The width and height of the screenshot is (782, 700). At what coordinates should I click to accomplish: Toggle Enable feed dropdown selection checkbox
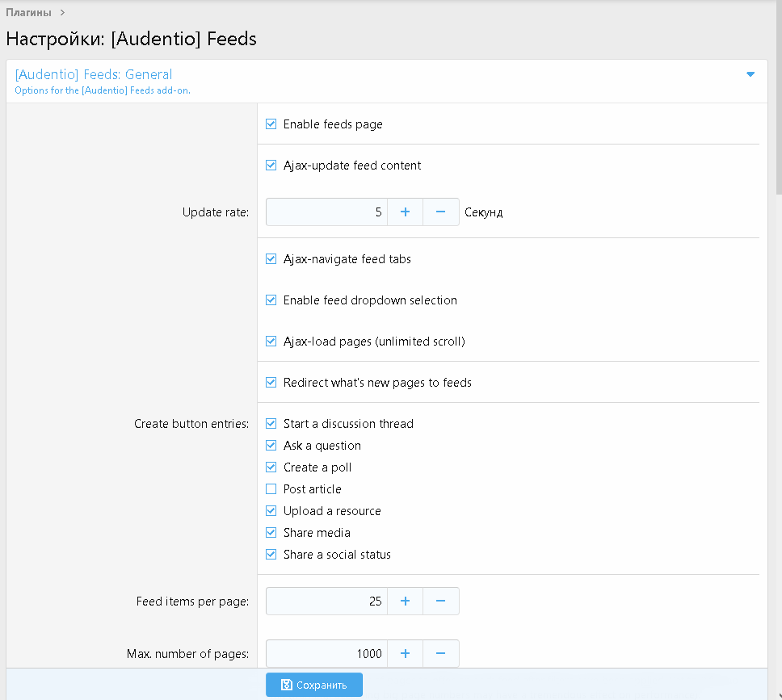pos(271,300)
